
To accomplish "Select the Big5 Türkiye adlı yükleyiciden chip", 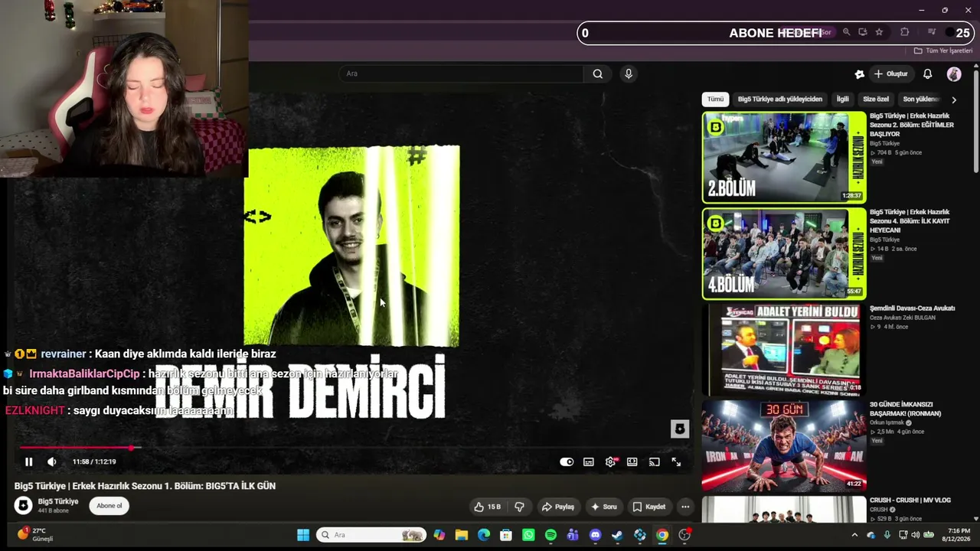I will (x=780, y=99).
